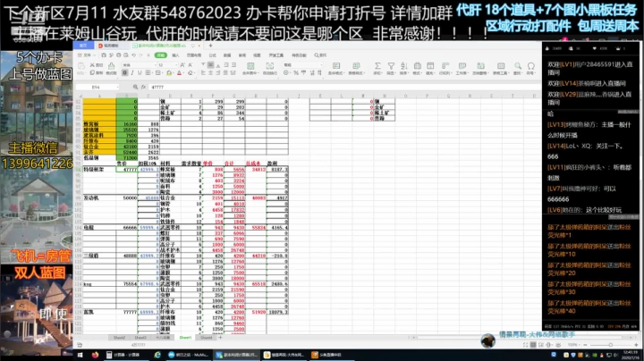
Task: Click the Freeze Panes icon
Action: 480,66
